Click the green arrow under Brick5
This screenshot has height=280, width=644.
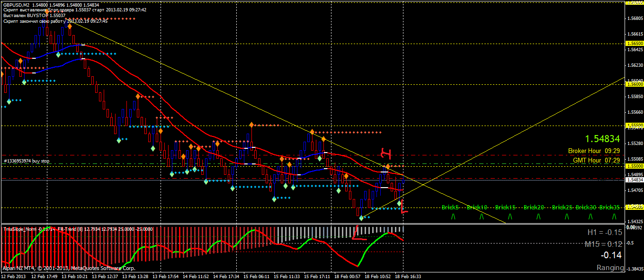pos(453,217)
